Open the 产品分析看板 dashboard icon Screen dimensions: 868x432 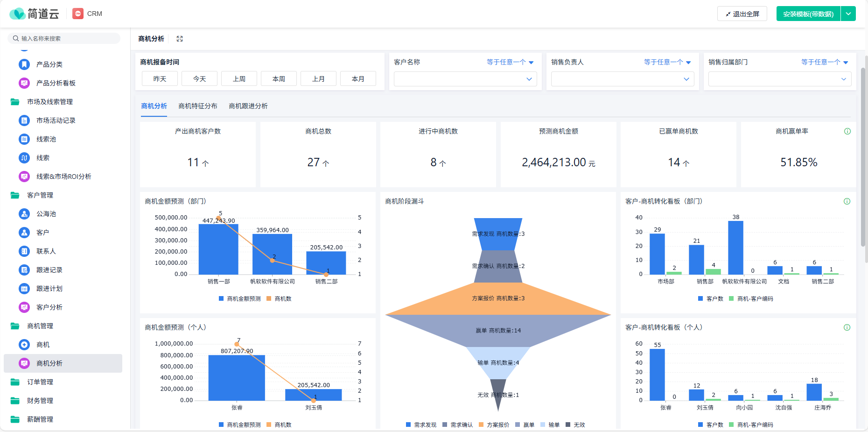[x=24, y=83]
